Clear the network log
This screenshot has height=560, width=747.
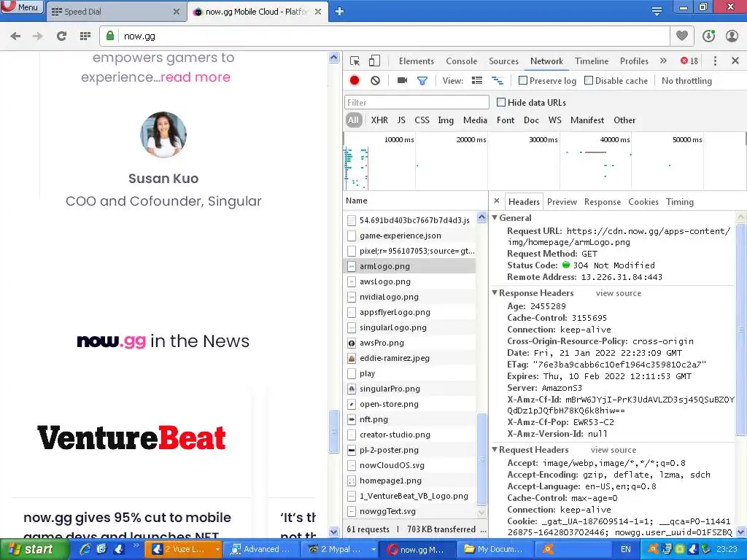pos(376,80)
